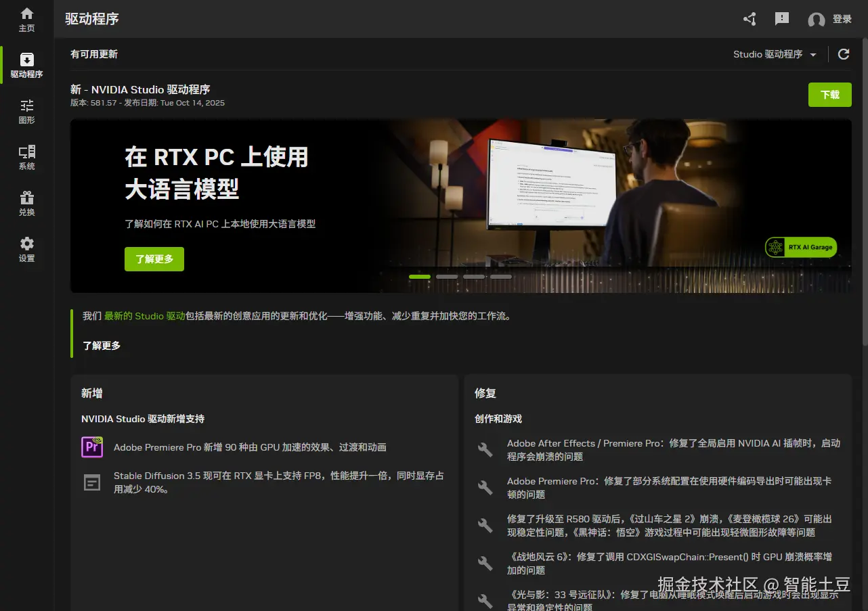Click the Adobe Premiere Pro icon

(92, 447)
